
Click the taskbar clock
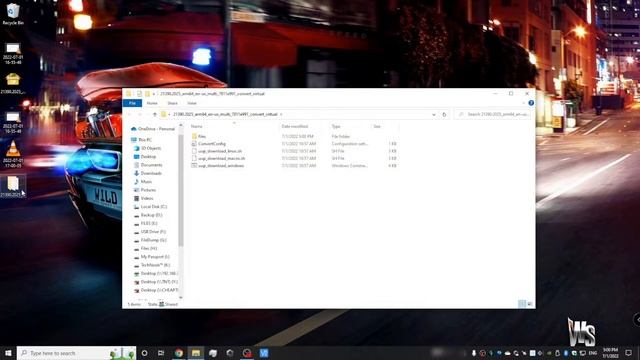[610, 353]
